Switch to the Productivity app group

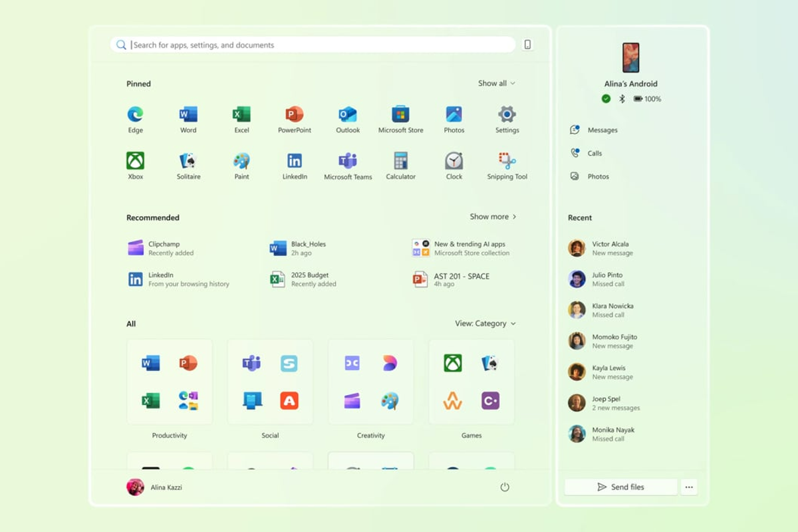(x=170, y=381)
